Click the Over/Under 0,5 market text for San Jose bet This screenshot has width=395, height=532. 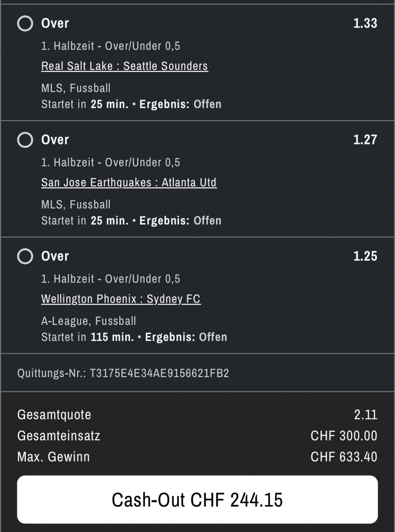tap(142, 162)
